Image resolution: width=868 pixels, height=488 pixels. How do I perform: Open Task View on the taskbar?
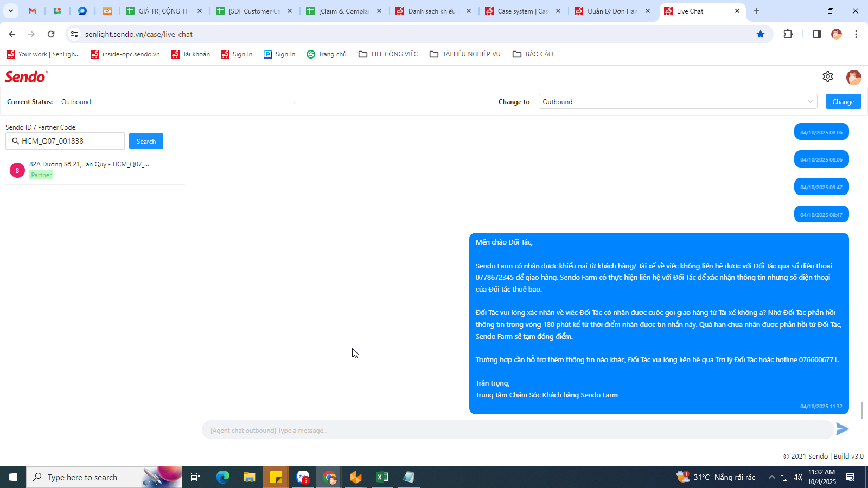pos(195,477)
